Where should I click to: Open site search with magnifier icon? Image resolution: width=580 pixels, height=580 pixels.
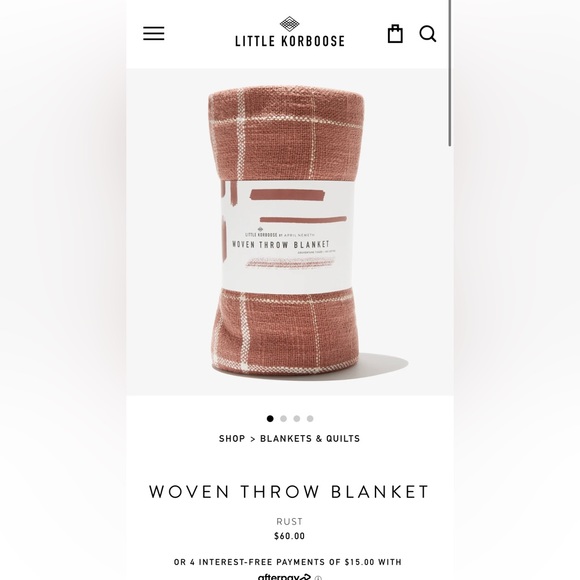428,34
